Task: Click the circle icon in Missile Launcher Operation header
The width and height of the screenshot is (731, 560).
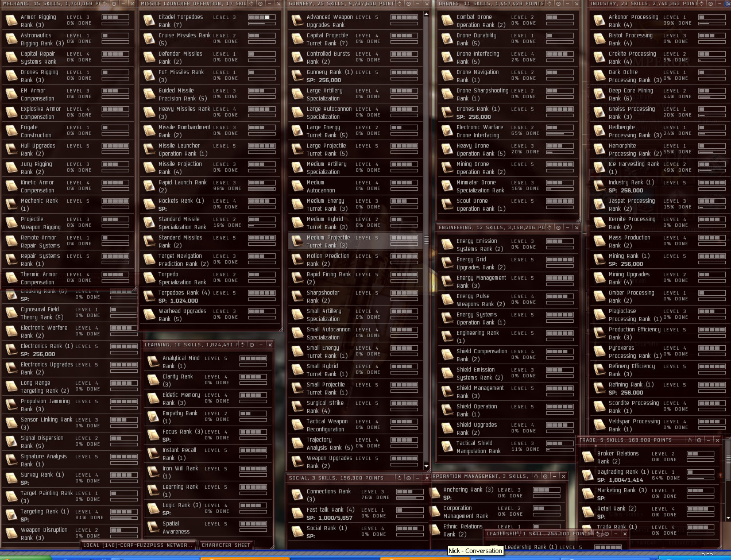Action: tap(261, 3)
